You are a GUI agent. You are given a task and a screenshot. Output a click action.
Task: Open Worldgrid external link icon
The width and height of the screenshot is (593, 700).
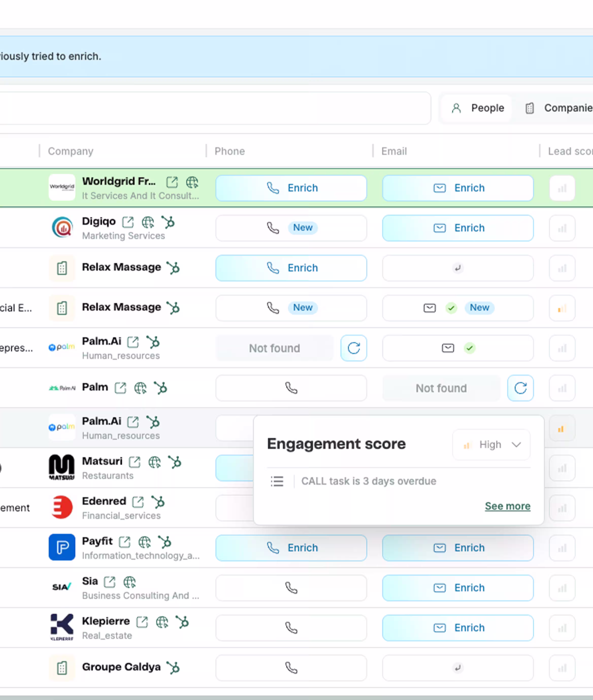pos(172,182)
